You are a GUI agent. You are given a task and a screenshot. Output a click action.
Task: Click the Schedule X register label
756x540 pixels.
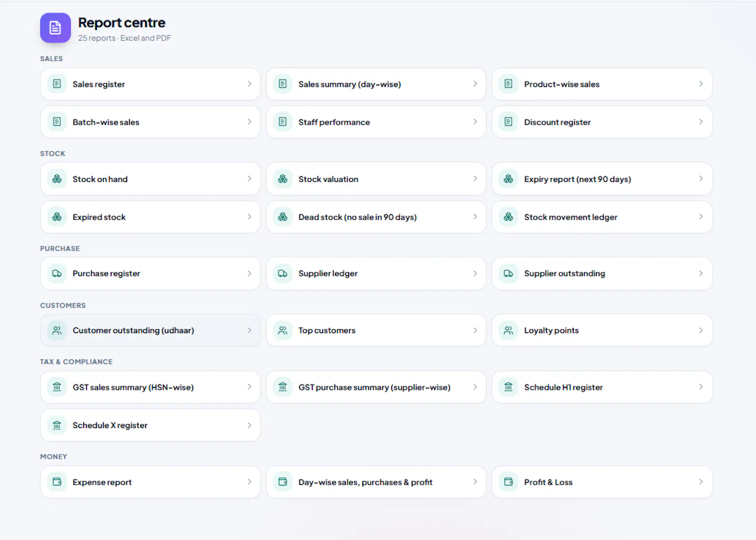point(110,425)
